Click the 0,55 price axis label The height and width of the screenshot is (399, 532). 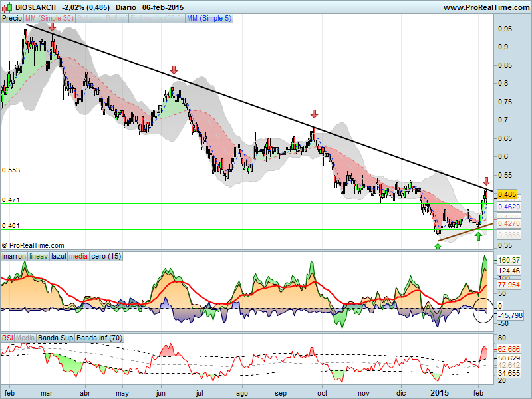pos(505,175)
